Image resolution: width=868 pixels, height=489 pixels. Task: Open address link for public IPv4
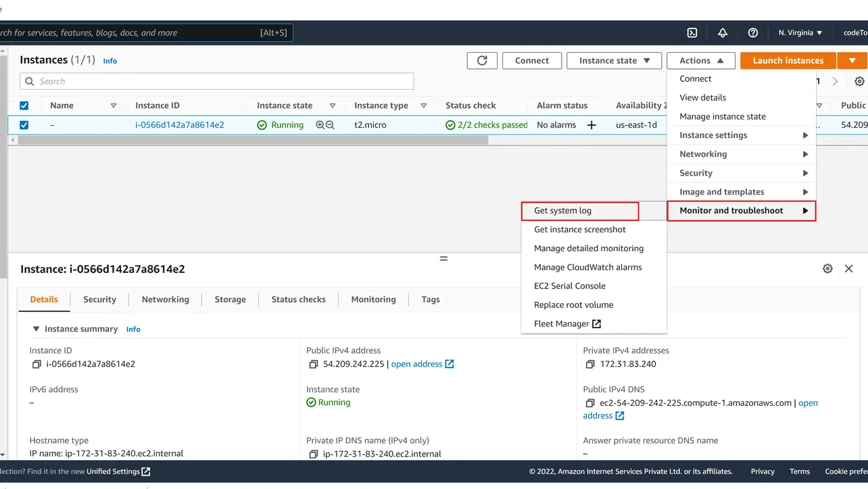423,364
